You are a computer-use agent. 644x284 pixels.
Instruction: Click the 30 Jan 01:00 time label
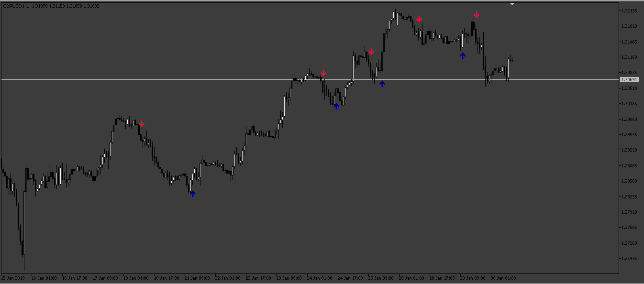503,278
